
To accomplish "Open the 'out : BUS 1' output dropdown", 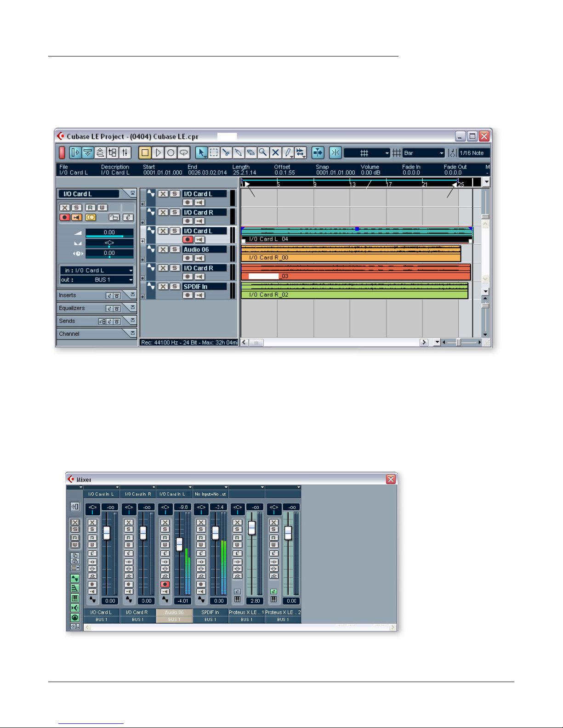I will click(97, 280).
